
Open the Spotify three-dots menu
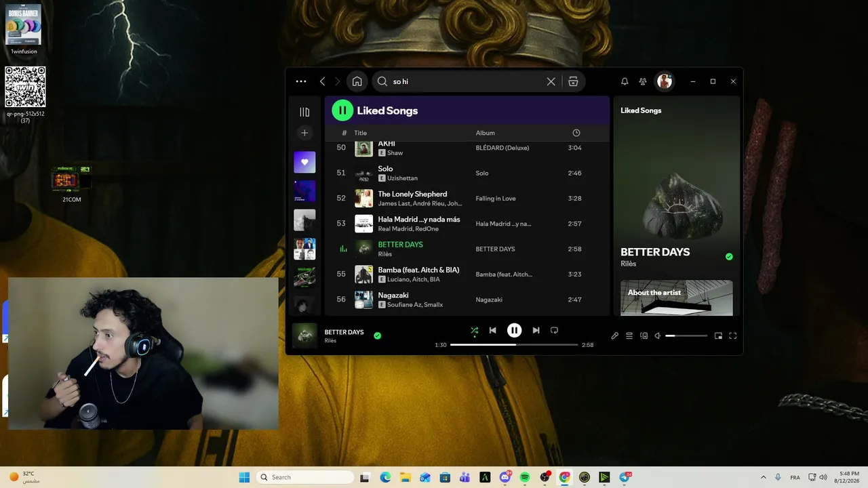[301, 81]
